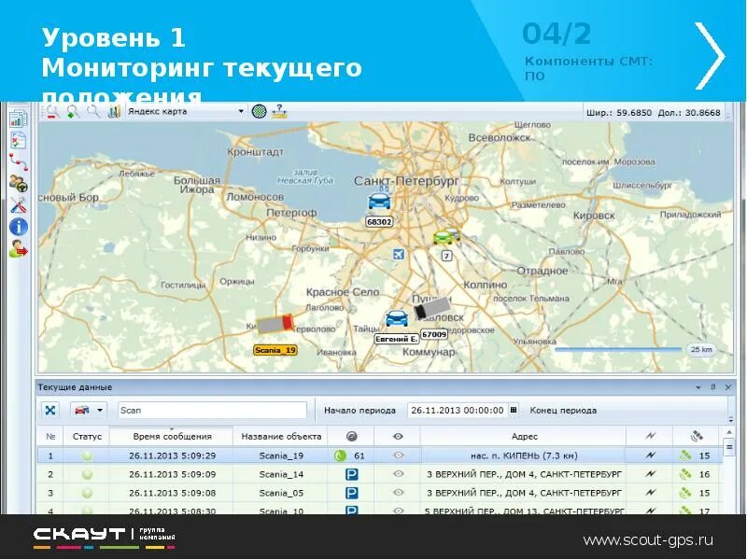This screenshot has height=560, width=747.
Task: Open the tools and settings sidebar icon
Action: pyautogui.click(x=18, y=205)
